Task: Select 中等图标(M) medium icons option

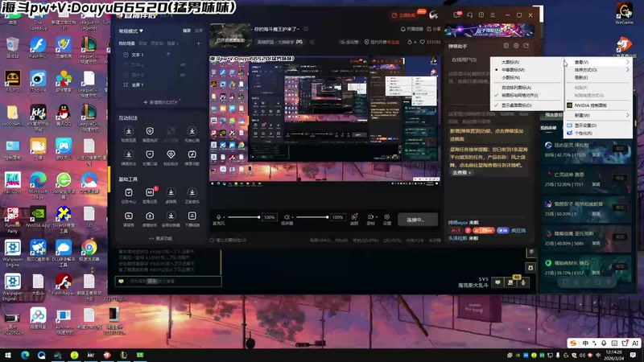Action: pyautogui.click(x=526, y=70)
